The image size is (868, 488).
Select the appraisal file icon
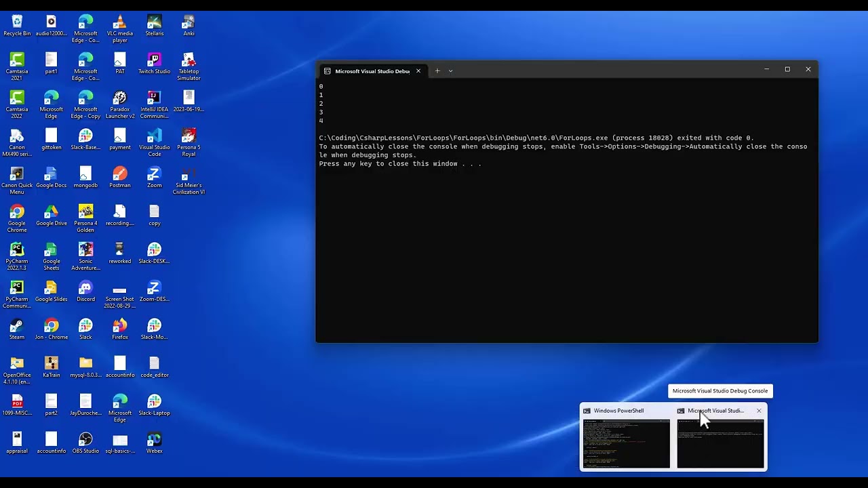tap(17, 443)
